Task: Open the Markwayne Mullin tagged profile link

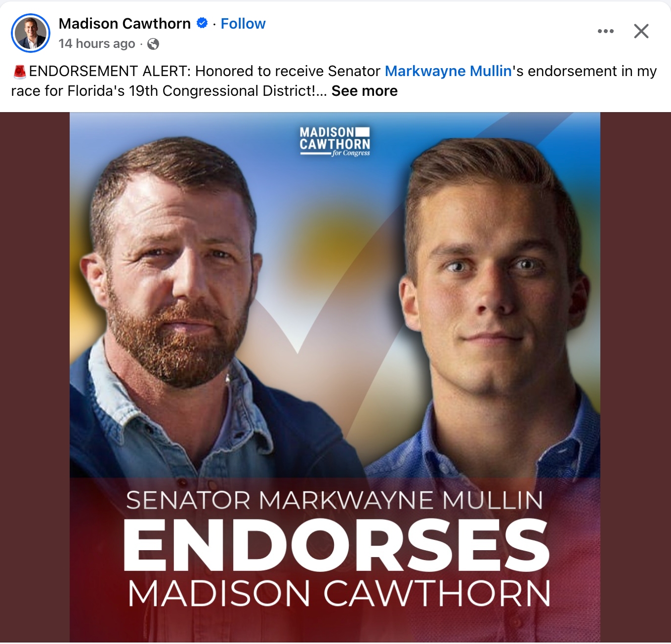Action: [448, 71]
